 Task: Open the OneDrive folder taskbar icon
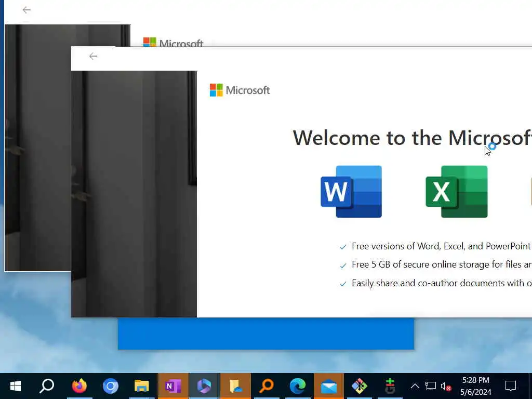(x=235, y=386)
